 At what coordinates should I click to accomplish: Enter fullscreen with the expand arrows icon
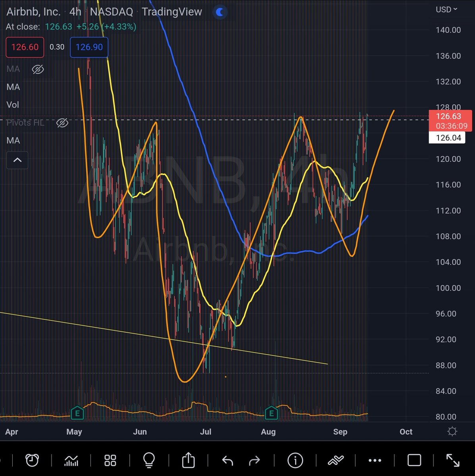point(453,460)
